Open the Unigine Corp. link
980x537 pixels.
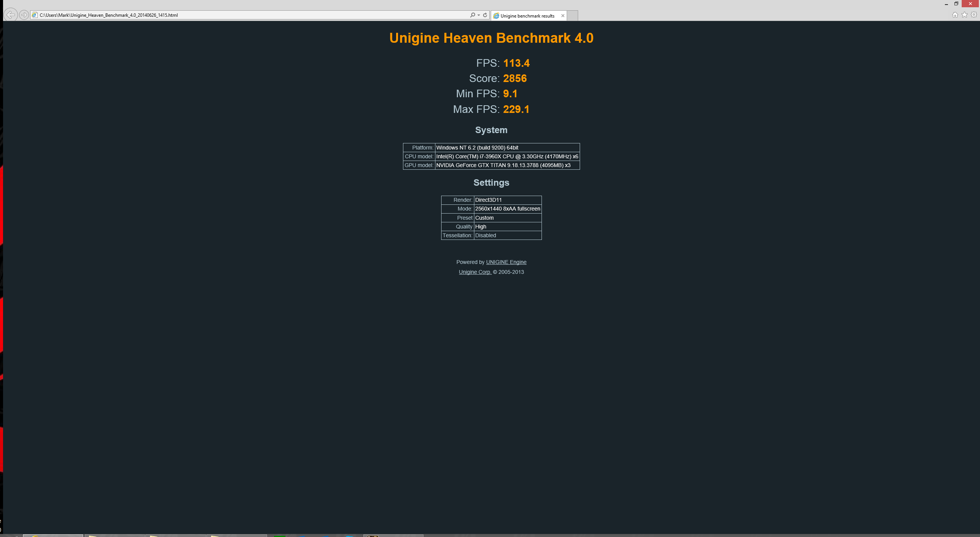[x=475, y=272]
